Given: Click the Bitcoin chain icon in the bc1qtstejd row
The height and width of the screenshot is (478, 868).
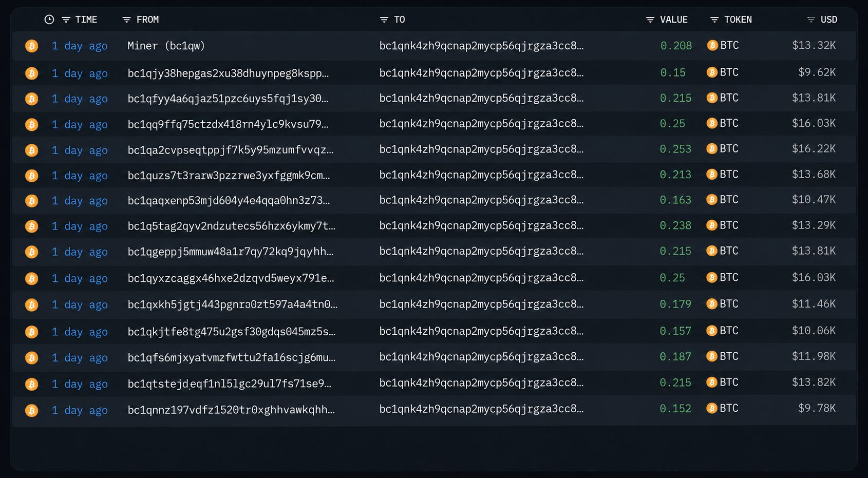Looking at the screenshot, I should pyautogui.click(x=32, y=384).
